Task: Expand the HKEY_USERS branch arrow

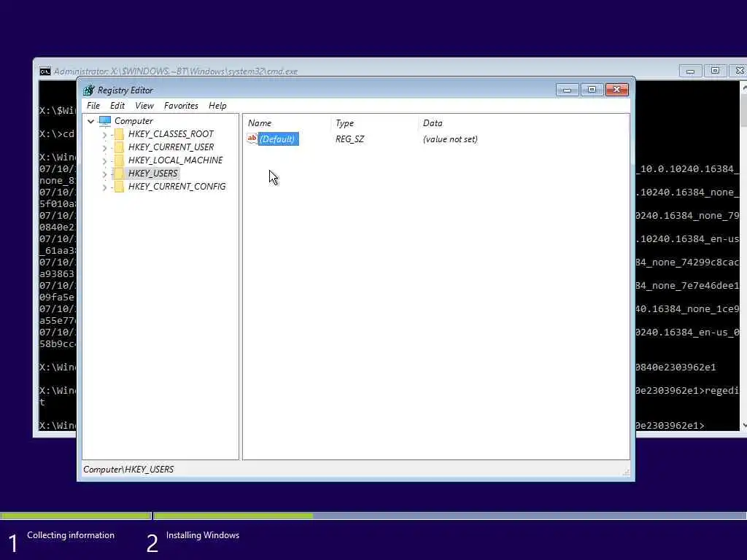Action: [x=104, y=174]
